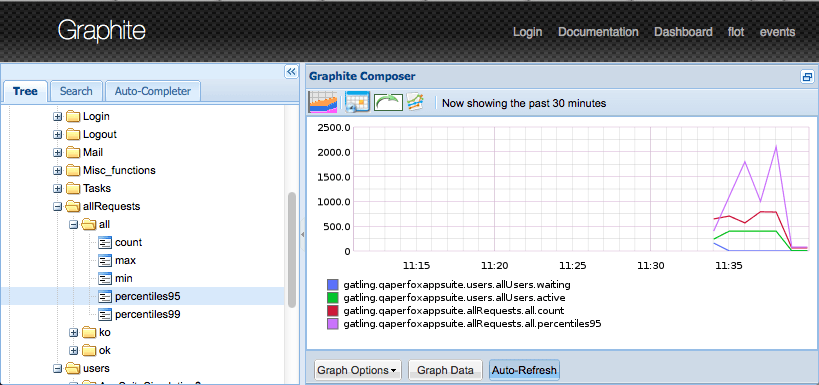Viewport: 819px width, 385px height.
Task: Click the Login folder icon
Action: pos(73,116)
